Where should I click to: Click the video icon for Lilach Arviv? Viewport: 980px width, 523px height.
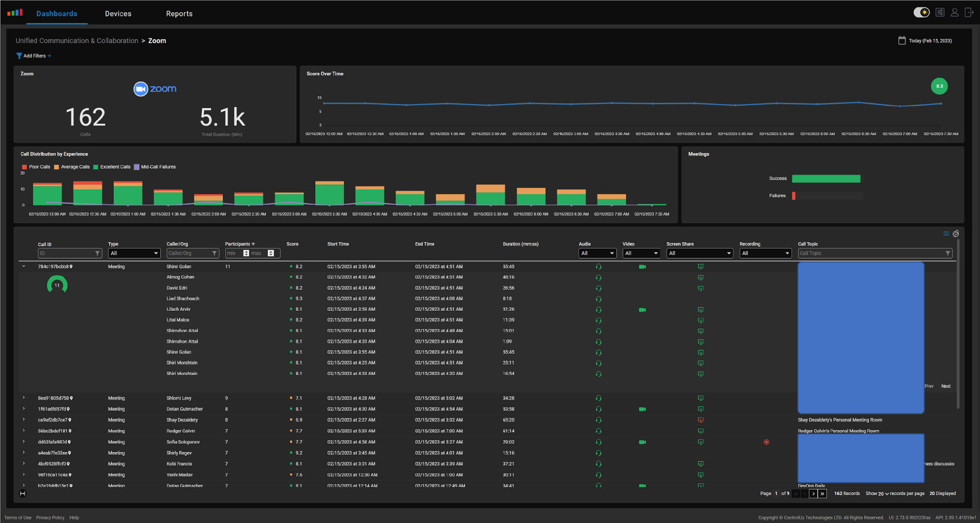pos(642,310)
